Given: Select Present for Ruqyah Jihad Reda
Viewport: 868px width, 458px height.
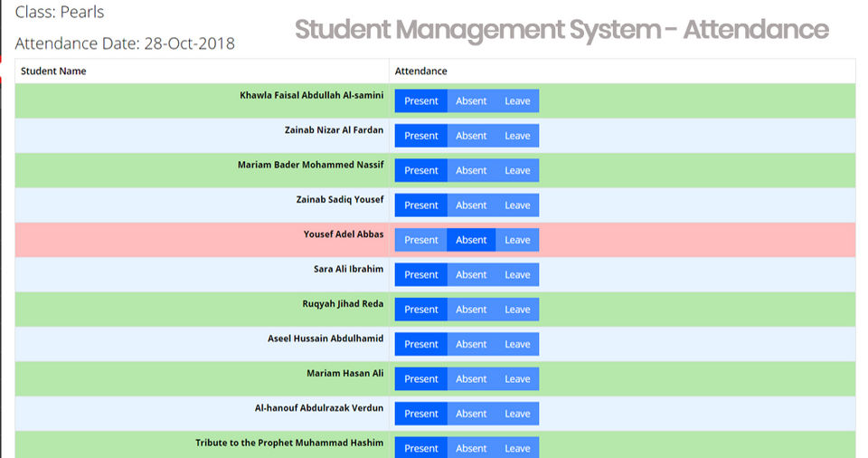Looking at the screenshot, I should click(420, 310).
